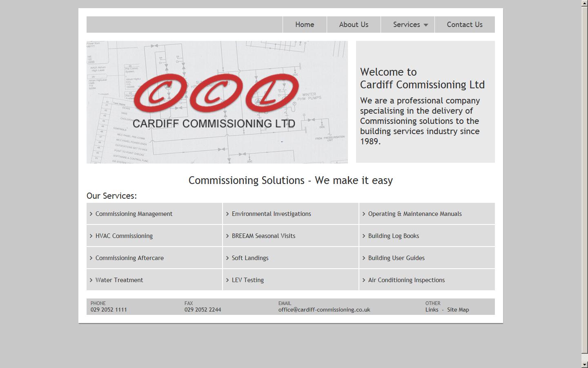
Task: Select the BREEAM Seasonal Visits service tile
Action: click(x=263, y=236)
